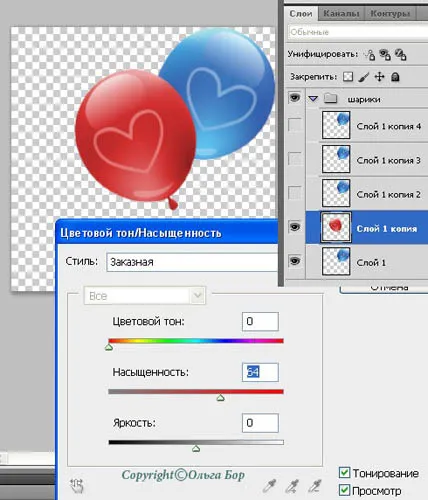Enable lock transparent pixels icon
This screenshot has height=500, width=428.
coord(348,77)
